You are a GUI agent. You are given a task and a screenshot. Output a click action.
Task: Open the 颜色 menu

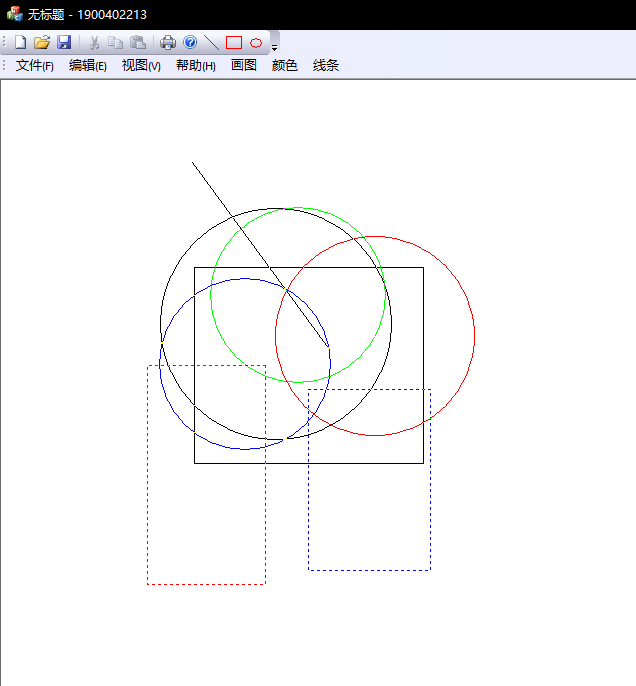coord(284,66)
